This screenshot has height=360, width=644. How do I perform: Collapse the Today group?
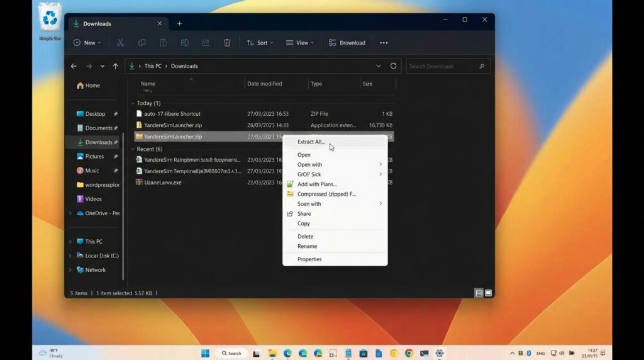tap(133, 103)
